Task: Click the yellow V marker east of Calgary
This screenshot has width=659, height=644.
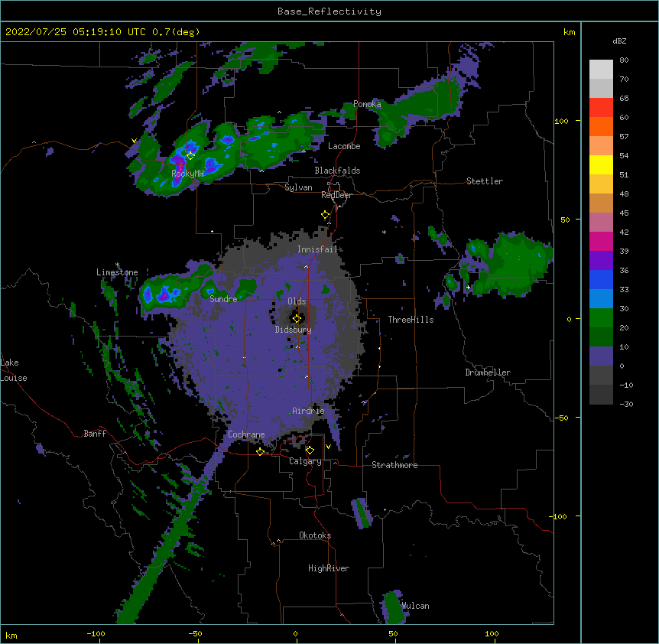Action: coord(328,447)
